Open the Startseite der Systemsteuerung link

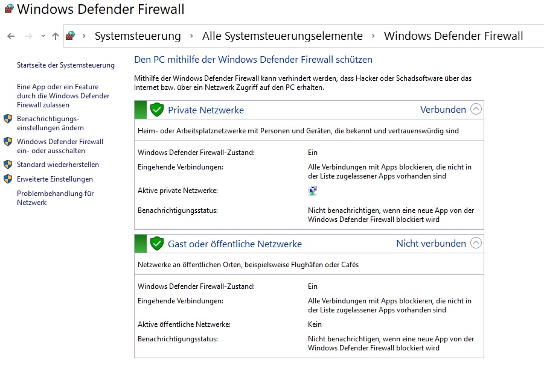tap(65, 65)
